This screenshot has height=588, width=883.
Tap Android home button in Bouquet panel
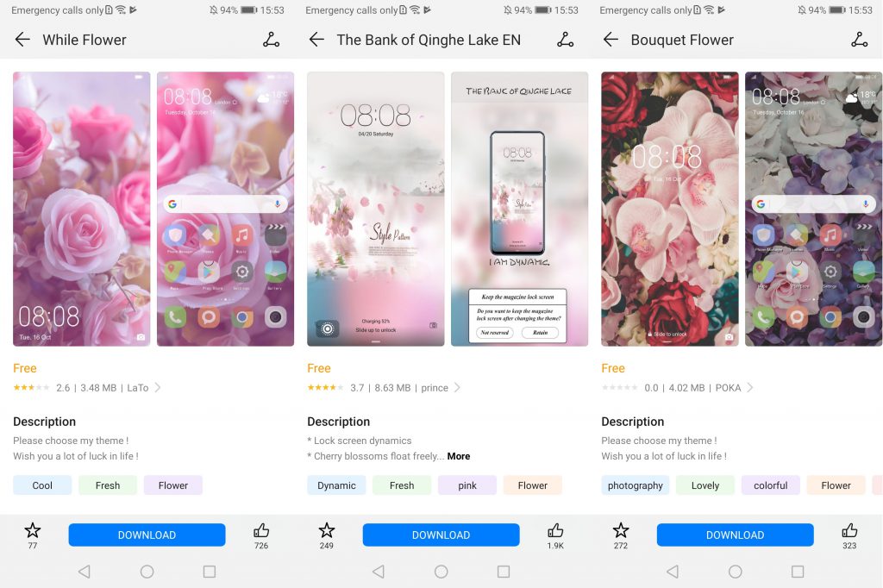(735, 572)
